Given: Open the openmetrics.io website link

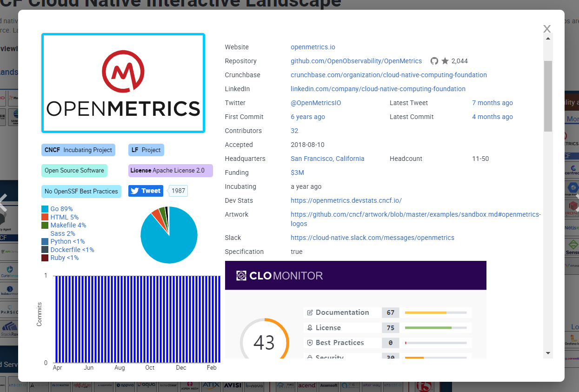Looking at the screenshot, I should click(x=313, y=47).
